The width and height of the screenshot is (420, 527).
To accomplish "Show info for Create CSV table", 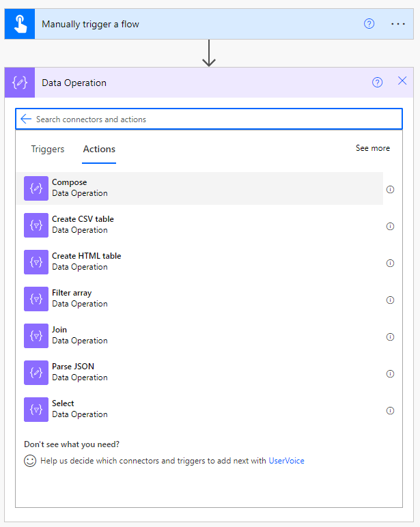I will click(390, 227).
